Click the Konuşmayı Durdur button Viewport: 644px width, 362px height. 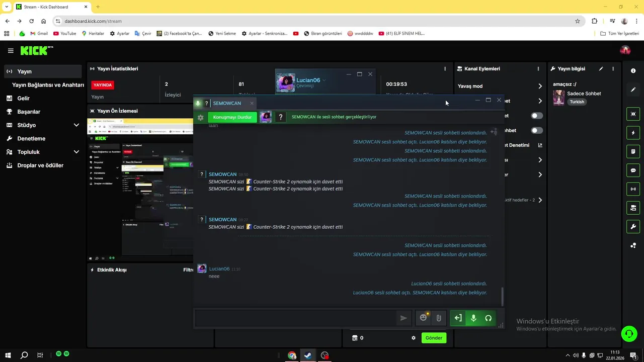pyautogui.click(x=232, y=117)
